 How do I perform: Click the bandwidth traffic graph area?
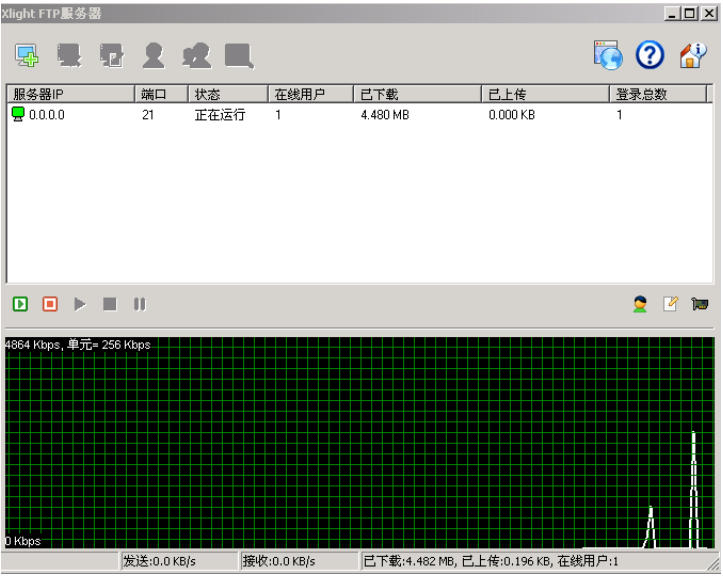(360, 442)
